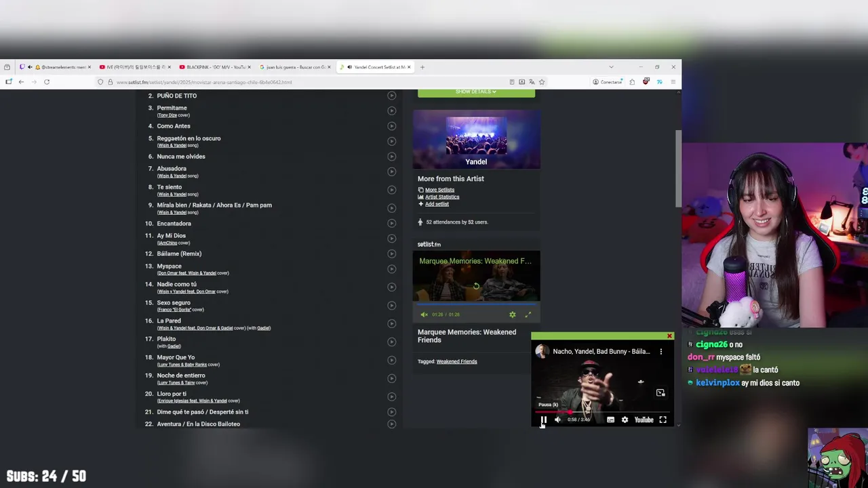Screen dimensions: 868x488
Task: Click Add setlist link
Action: click(437, 204)
